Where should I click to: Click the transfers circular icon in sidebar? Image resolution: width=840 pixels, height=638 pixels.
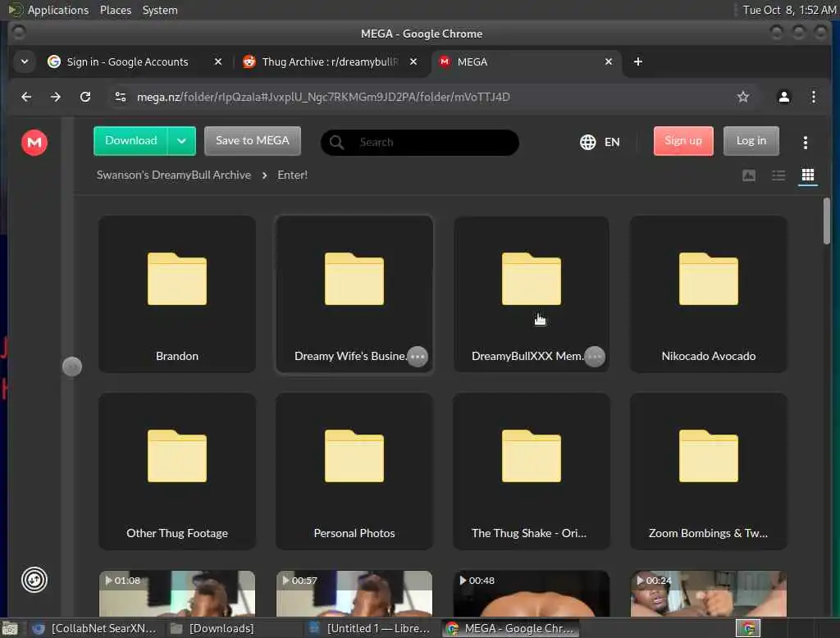tap(34, 580)
